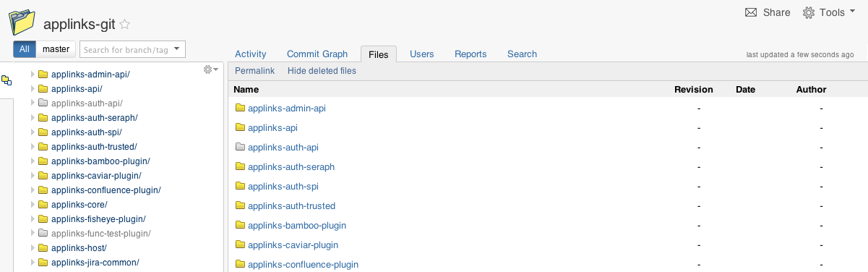Open the tree panel gear settings
Image resolution: width=868 pixels, height=272 pixels.
click(x=210, y=69)
